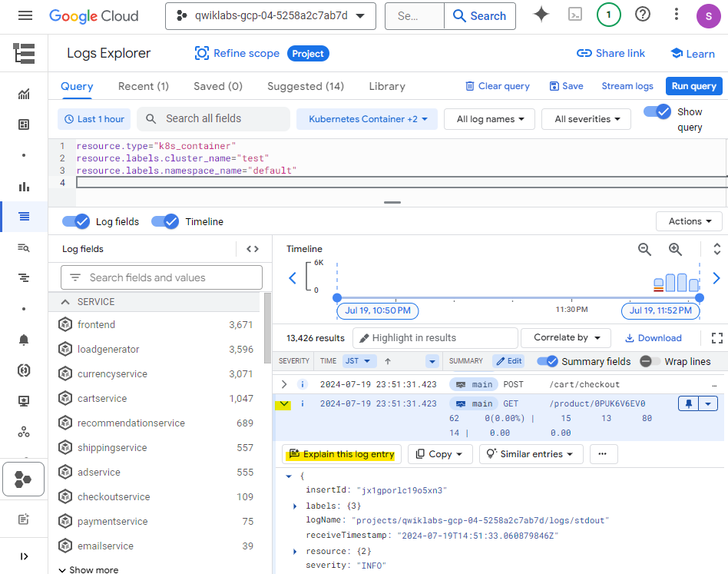Open Dashboards sidebar icon
Screen dimensions: 728x574
(24, 124)
